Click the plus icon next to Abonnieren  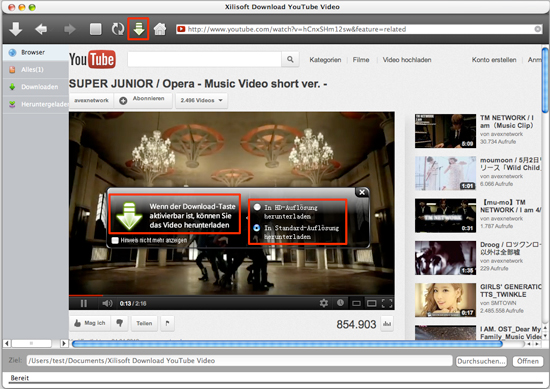[x=123, y=101]
